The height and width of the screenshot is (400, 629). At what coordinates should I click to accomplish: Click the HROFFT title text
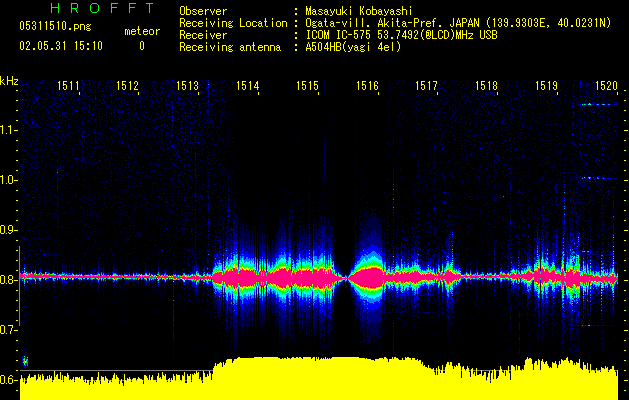[102, 8]
